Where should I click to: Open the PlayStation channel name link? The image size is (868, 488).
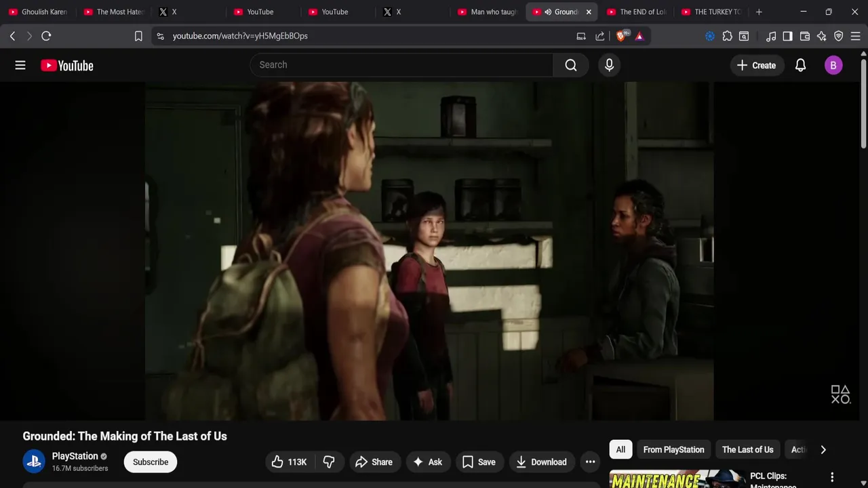75,456
